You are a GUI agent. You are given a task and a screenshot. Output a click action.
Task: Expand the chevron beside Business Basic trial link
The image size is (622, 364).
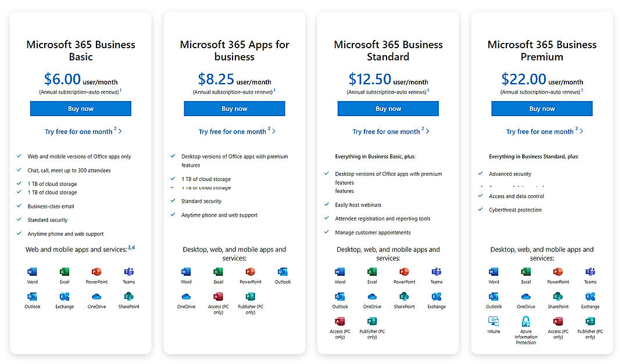(x=121, y=131)
